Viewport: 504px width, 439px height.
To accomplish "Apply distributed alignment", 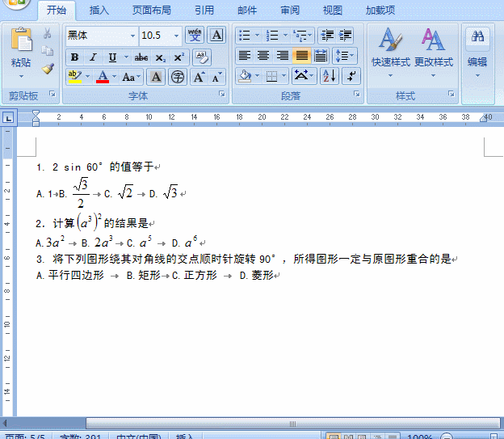I will pyautogui.click(x=321, y=56).
